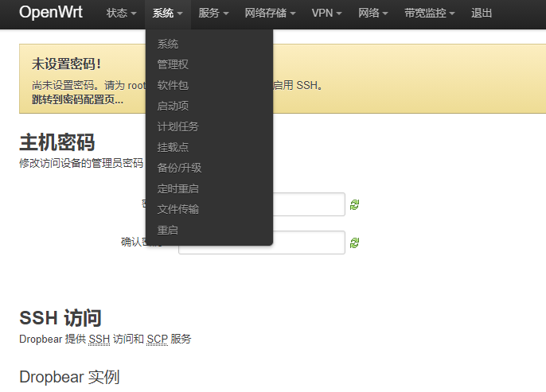Viewport: 546px width, 392px height.
Task: Open the 网络 dropdown menu
Action: pyautogui.click(x=373, y=14)
